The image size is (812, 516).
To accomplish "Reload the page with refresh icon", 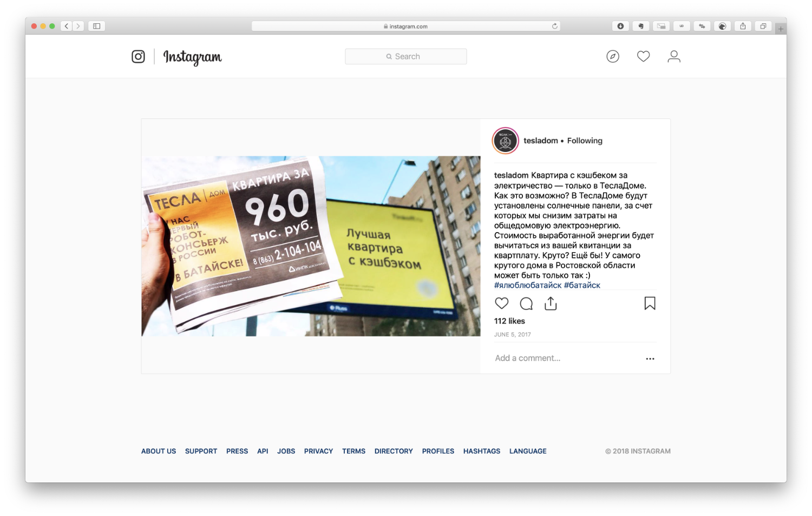I will tap(554, 26).
